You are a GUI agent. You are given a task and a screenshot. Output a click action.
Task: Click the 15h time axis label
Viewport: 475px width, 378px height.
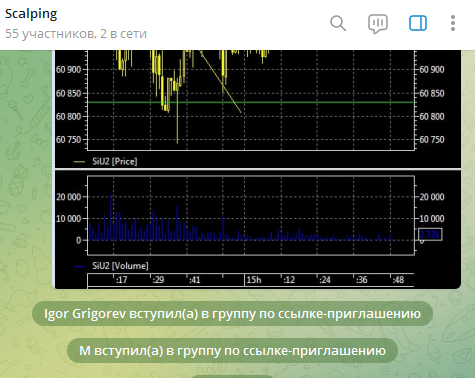click(254, 280)
